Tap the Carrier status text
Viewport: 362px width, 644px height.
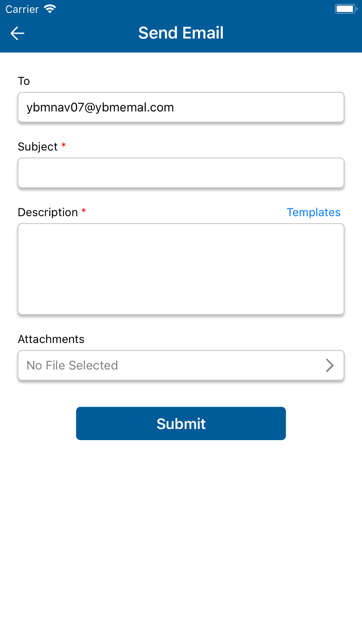coord(22,9)
